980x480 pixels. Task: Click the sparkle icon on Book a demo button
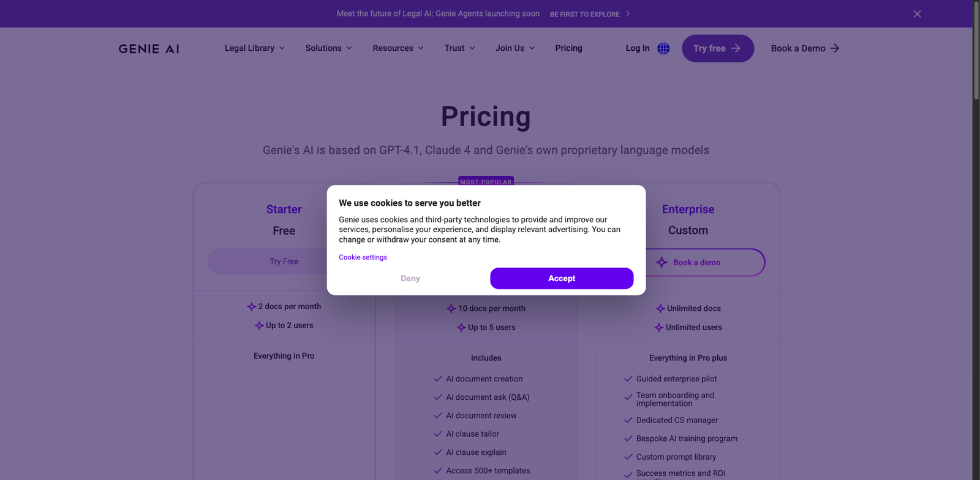pos(661,262)
